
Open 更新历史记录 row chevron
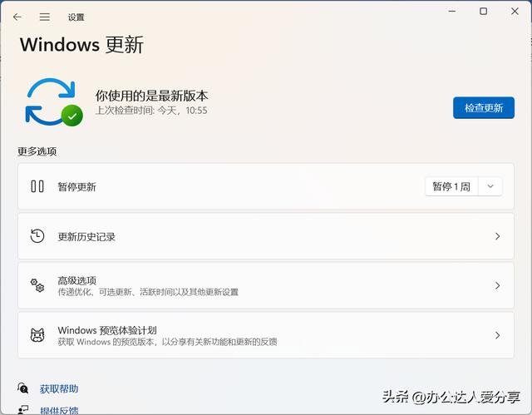click(x=497, y=236)
